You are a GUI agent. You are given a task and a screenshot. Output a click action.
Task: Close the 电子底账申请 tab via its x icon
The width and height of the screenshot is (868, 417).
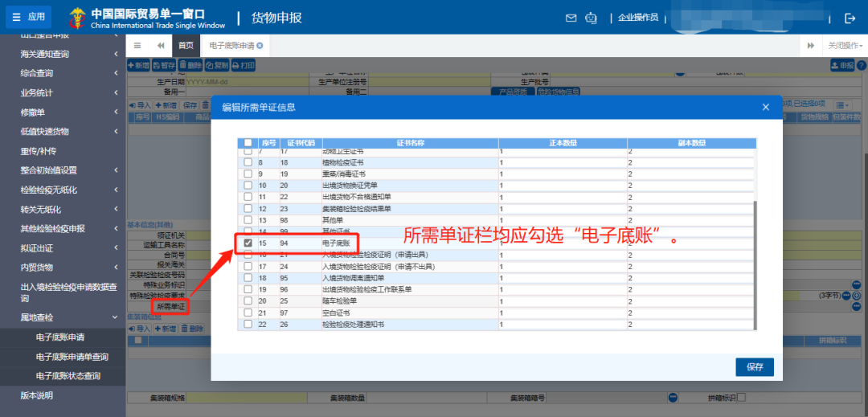(x=260, y=46)
